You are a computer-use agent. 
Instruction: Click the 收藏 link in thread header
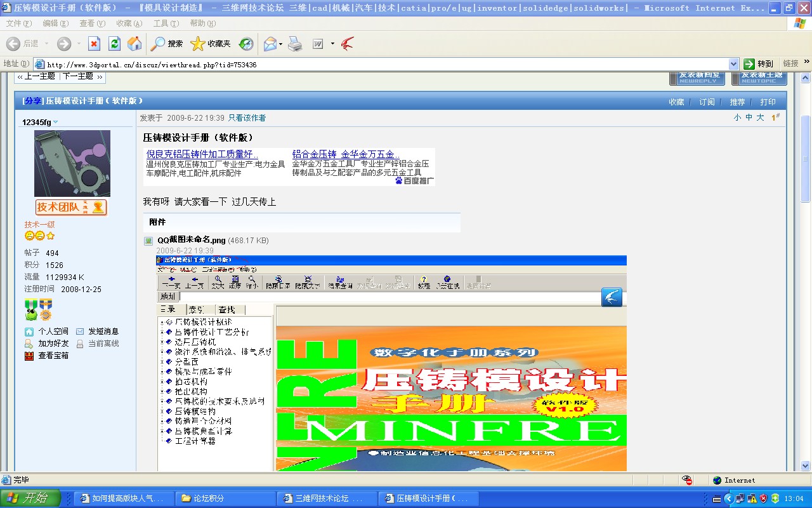click(676, 102)
